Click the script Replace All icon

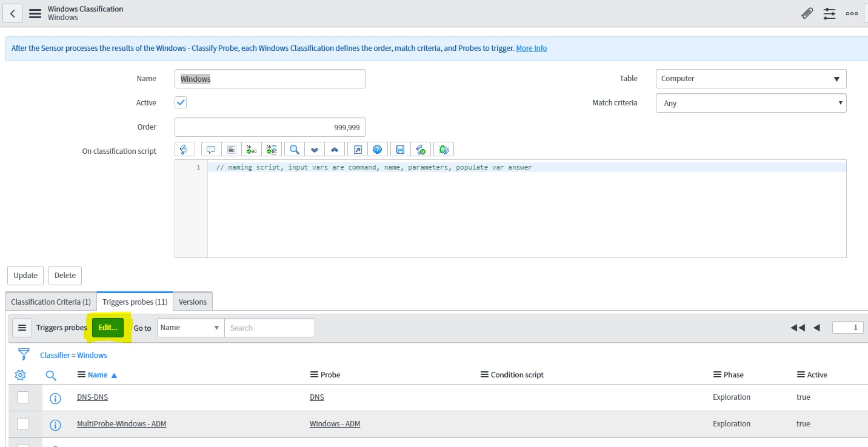pos(271,149)
